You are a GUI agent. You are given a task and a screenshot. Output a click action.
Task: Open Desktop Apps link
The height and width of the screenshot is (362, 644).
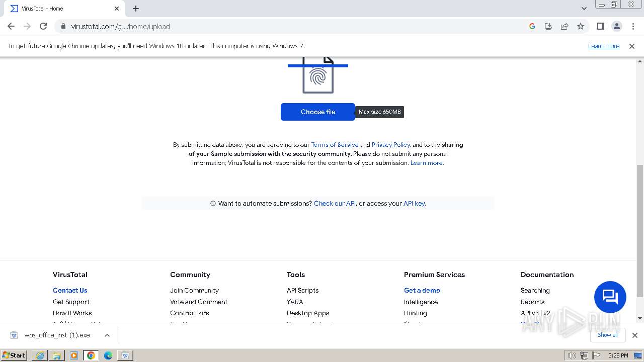[308, 313]
